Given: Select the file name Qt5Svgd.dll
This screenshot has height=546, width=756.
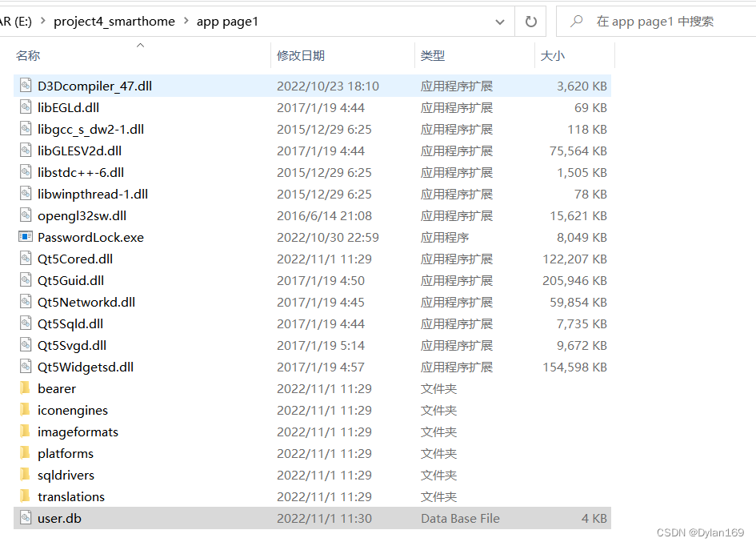Looking at the screenshot, I should pos(72,346).
